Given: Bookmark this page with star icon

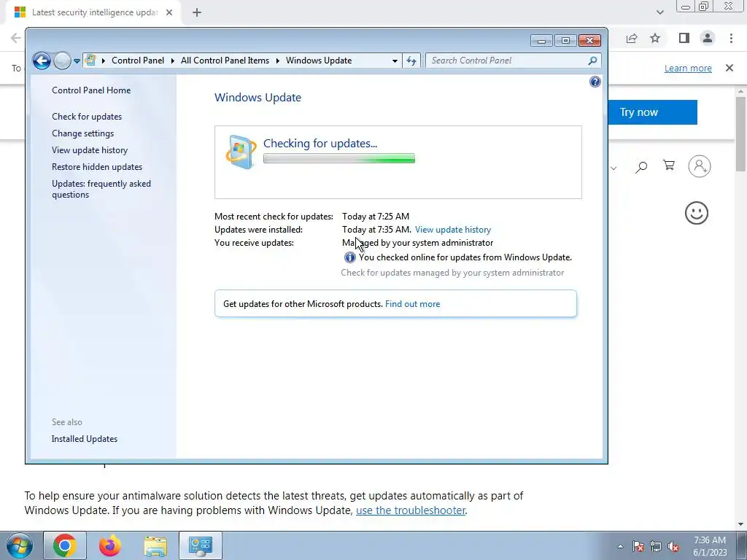Looking at the screenshot, I should 655,38.
